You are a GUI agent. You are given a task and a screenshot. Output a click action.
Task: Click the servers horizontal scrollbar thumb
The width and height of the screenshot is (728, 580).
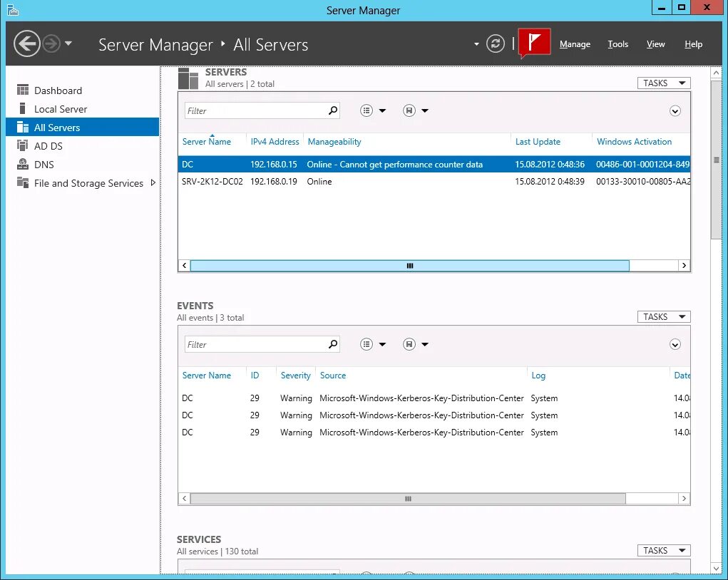point(410,265)
